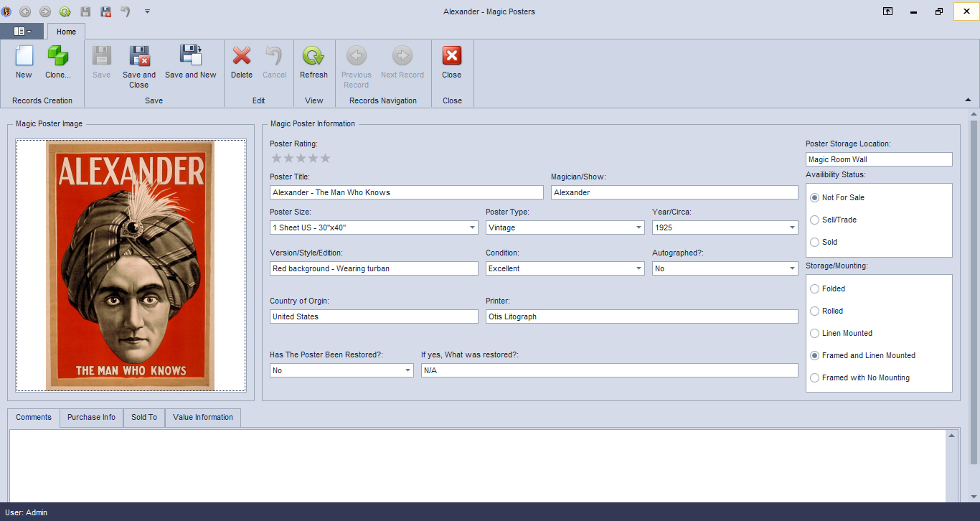
Task: Open the Value Information tab
Action: tap(203, 418)
